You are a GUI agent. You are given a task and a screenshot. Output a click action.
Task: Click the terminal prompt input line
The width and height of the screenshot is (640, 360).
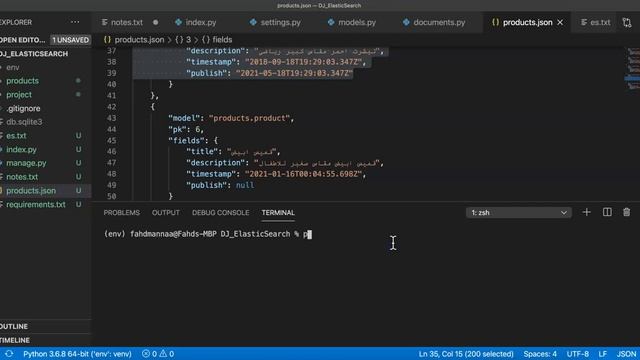click(x=207, y=234)
